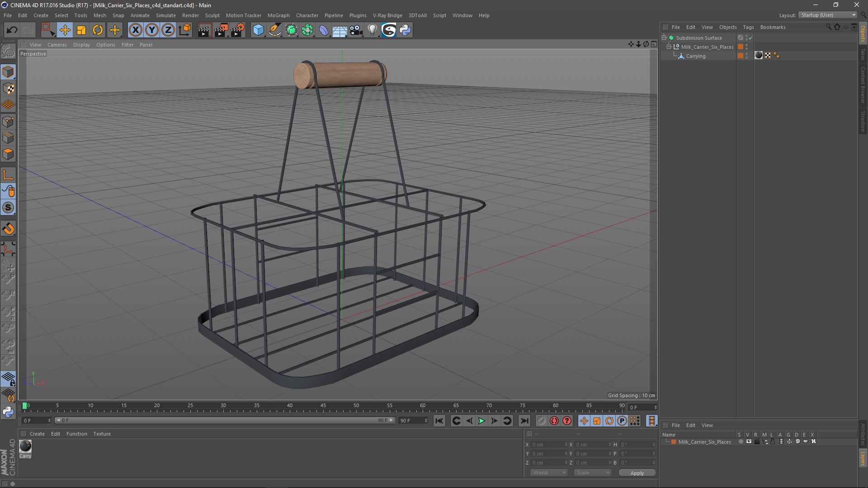Go to end of animation
868x488 pixels.
click(x=524, y=421)
